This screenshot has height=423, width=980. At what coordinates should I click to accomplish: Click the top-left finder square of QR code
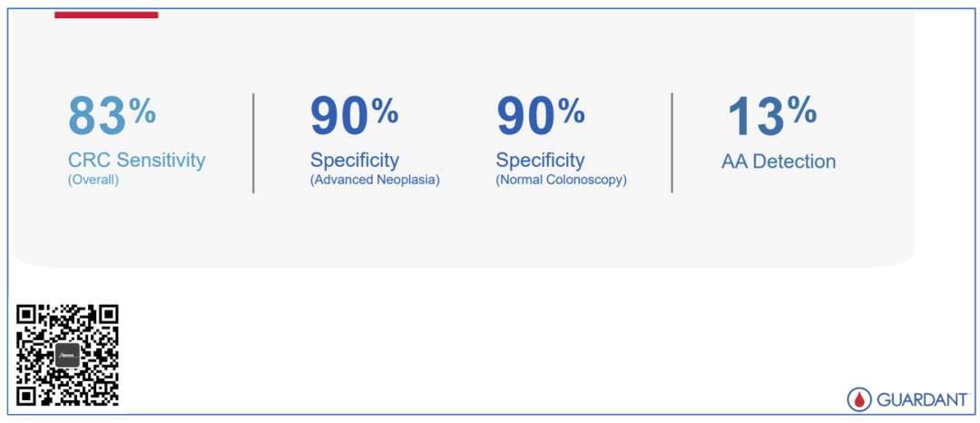(x=26, y=314)
